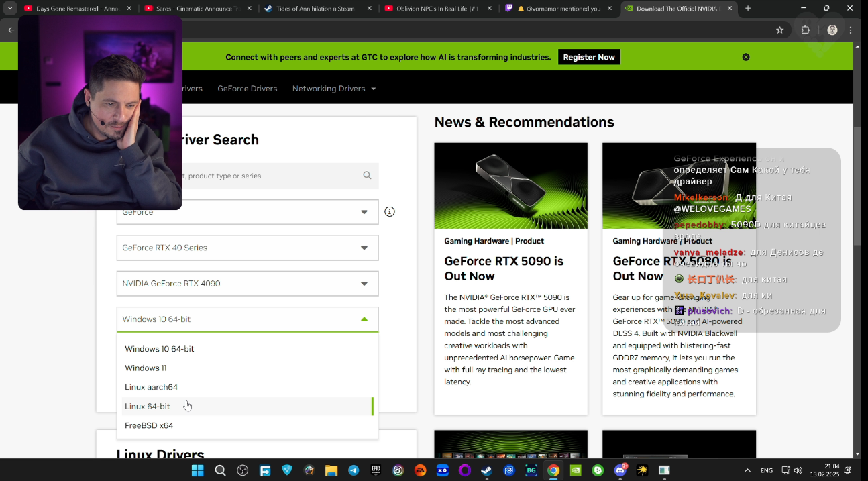This screenshot has height=481, width=868.
Task: Open the network settings tray icon
Action: tap(785, 470)
